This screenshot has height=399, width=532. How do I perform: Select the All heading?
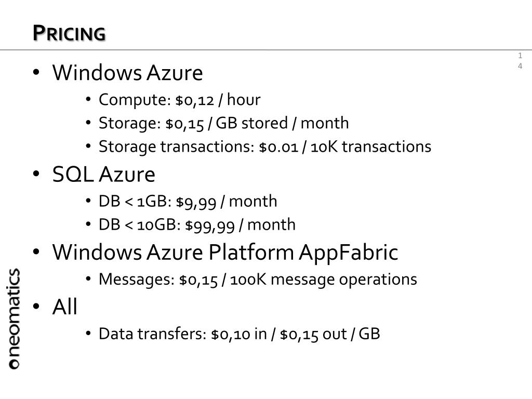65,307
